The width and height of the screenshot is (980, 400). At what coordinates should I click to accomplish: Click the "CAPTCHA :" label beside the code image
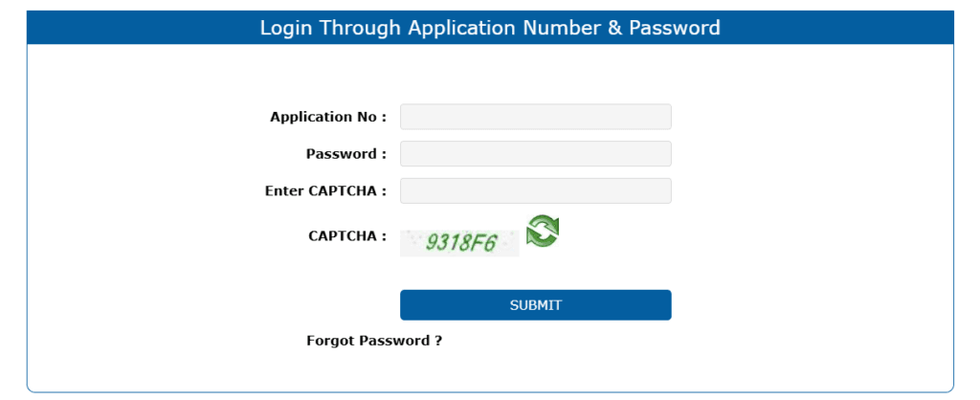point(347,235)
